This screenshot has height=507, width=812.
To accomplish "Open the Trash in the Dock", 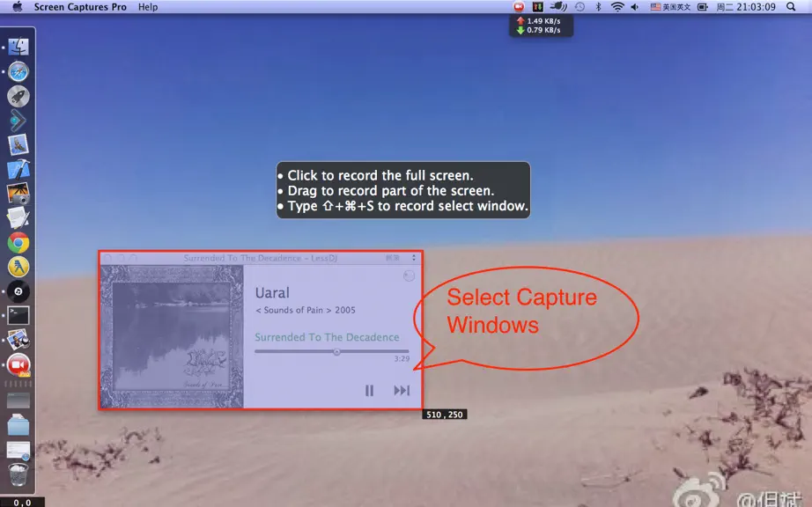I will (18, 474).
